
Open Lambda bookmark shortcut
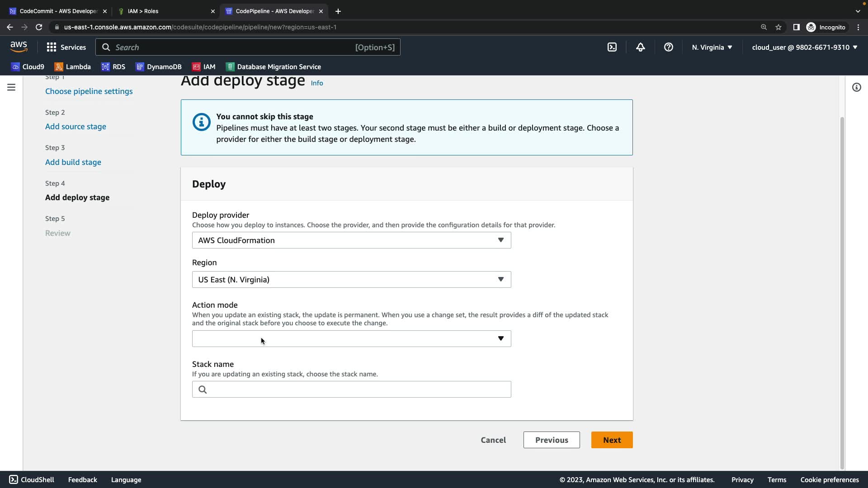(73, 66)
